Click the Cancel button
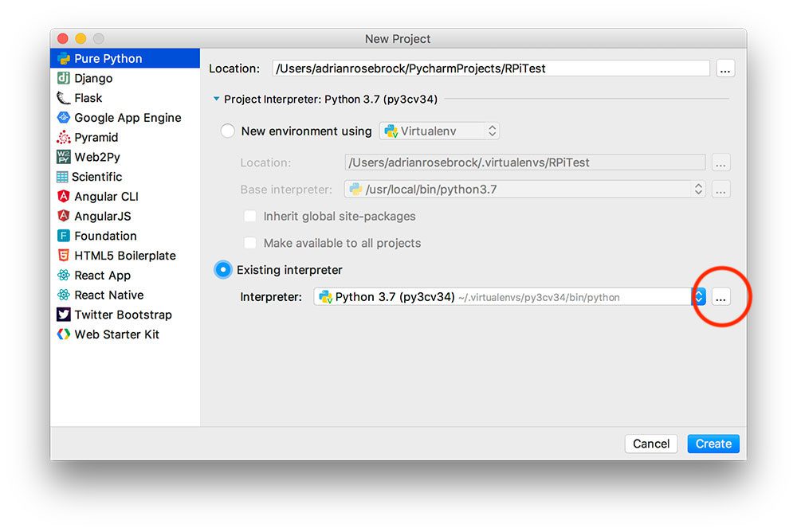The width and height of the screenshot is (797, 532). tap(651, 444)
